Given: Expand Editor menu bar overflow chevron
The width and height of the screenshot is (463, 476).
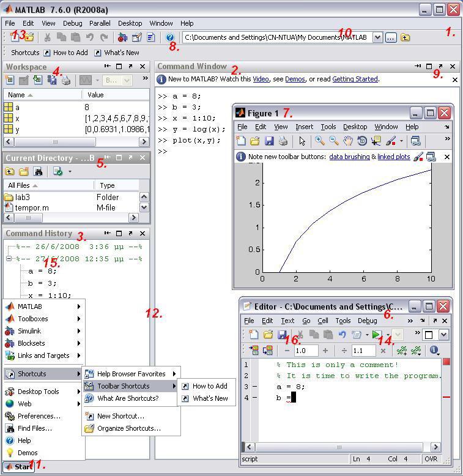Looking at the screenshot, I should (x=410, y=321).
